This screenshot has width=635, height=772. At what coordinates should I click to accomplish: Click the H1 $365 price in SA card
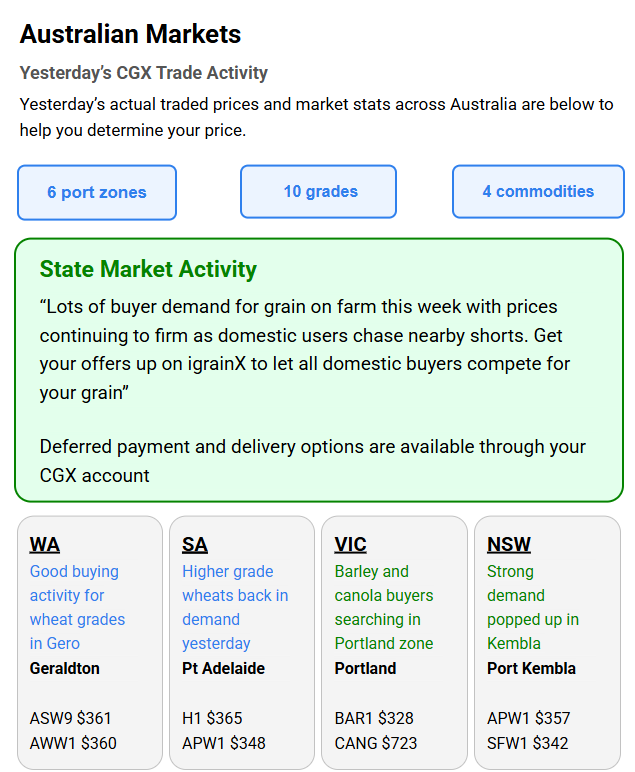point(212,718)
